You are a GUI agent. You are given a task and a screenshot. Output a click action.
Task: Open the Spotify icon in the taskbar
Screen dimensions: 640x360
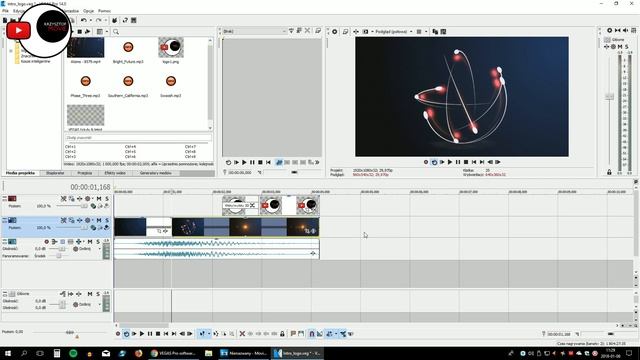tap(73, 353)
